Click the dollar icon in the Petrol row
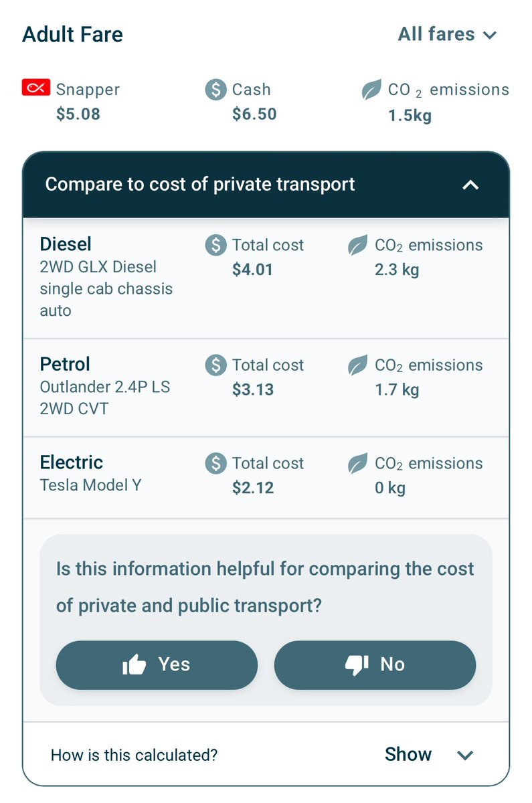Screen dimensions: 532x803 pos(215,365)
